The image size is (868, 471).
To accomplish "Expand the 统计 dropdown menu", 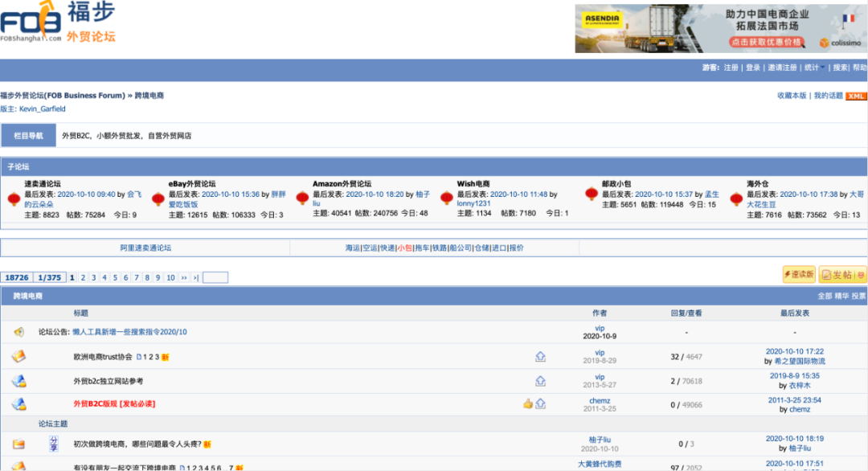I will click(x=815, y=68).
